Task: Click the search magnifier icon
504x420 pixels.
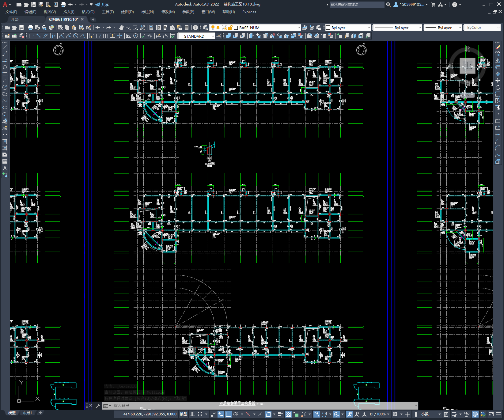Action: pyautogui.click(x=388, y=4)
